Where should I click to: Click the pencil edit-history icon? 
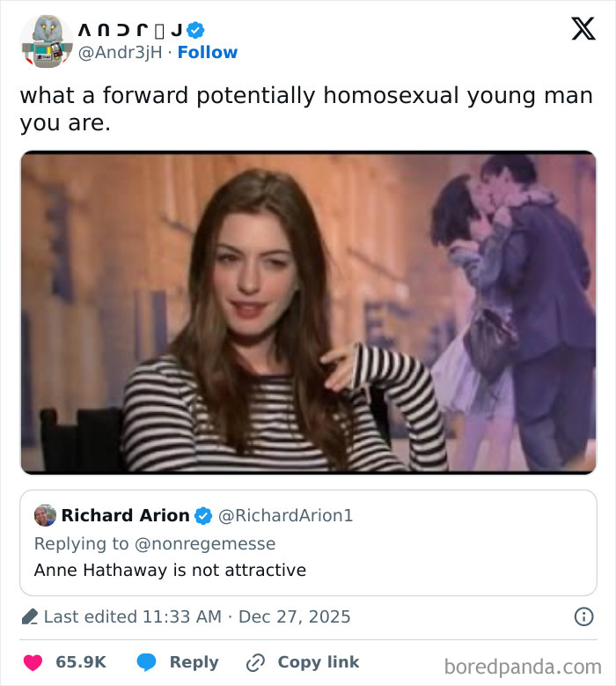point(30,616)
